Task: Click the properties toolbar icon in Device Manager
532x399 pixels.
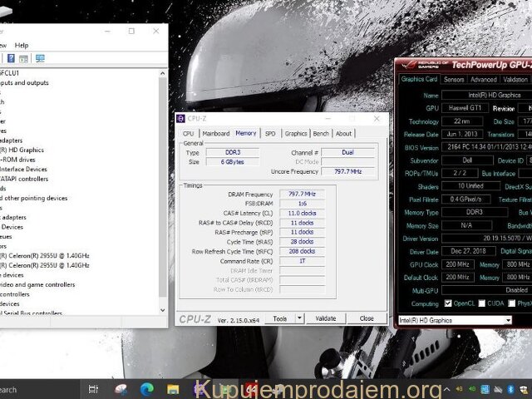Action: click(25, 58)
